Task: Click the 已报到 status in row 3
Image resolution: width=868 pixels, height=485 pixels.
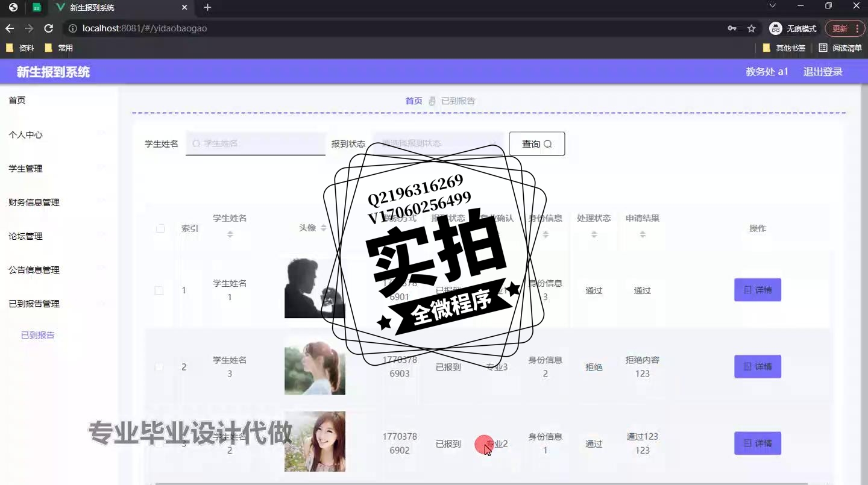Action: 448,444
